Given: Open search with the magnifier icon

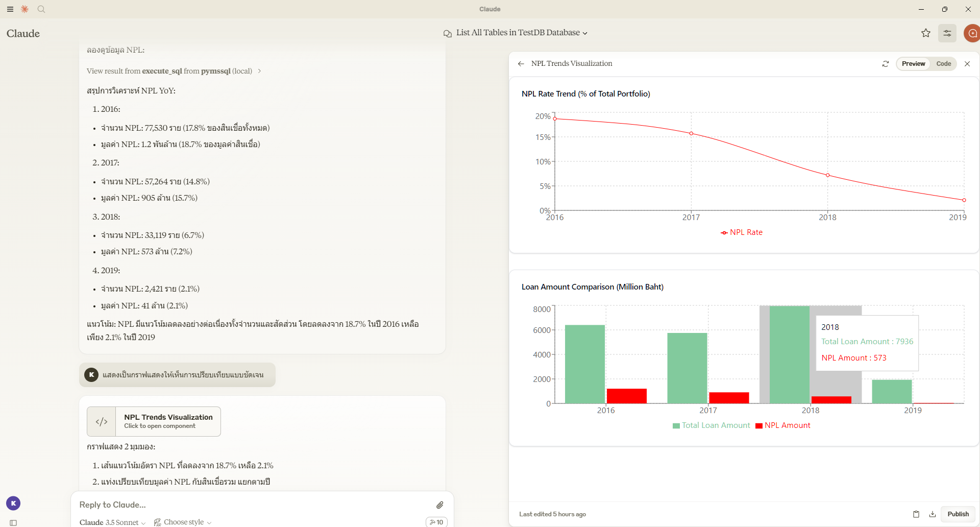Looking at the screenshot, I should point(41,9).
